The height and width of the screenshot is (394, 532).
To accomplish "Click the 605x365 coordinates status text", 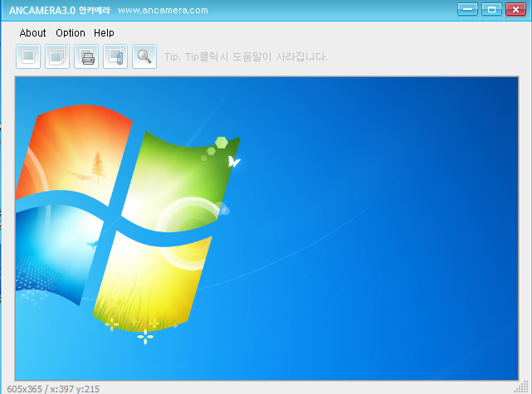I will click(x=53, y=389).
